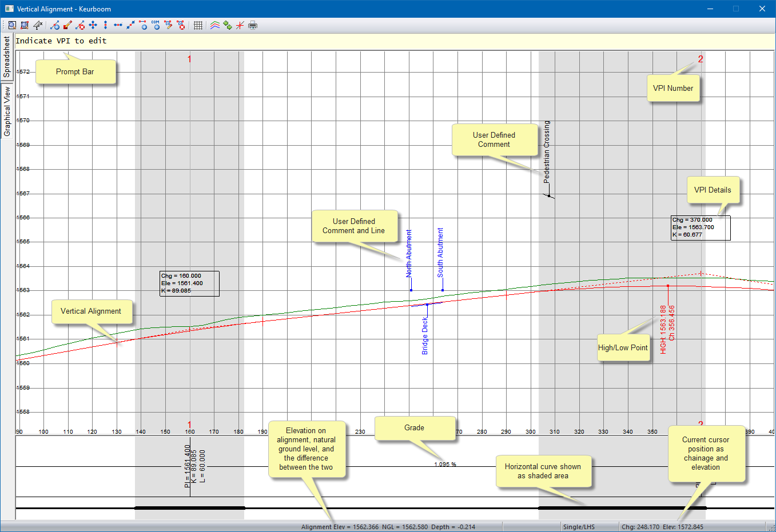Image resolution: width=776 pixels, height=532 pixels.
Task: Click the Single/LHS status bar field
Action: (x=578, y=527)
